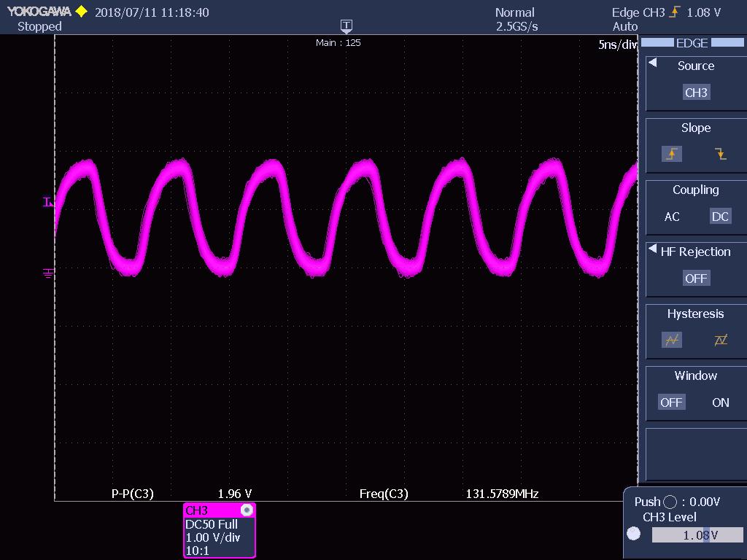Set trigger coupling to AC
This screenshot has width=747, height=560.
tap(671, 217)
